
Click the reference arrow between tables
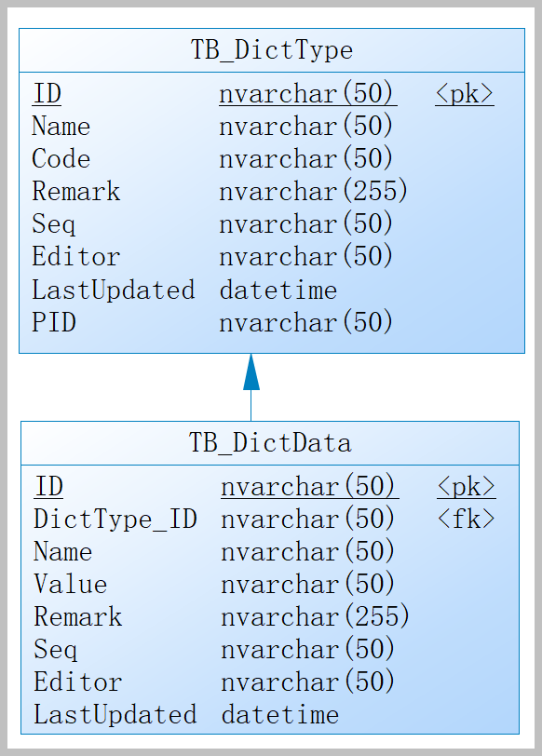click(x=251, y=387)
